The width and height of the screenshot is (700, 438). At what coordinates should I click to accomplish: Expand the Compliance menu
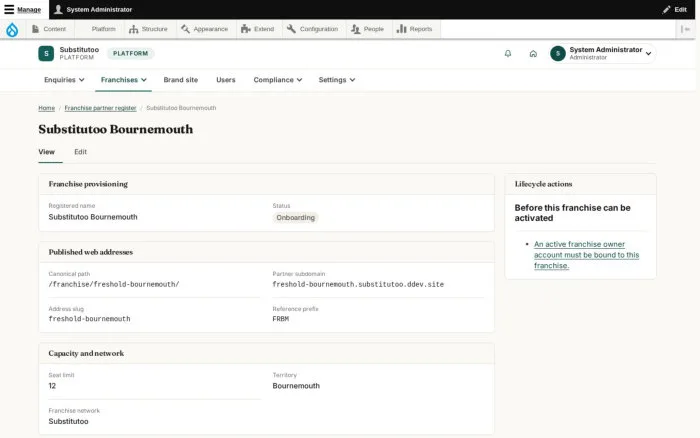[x=278, y=80]
